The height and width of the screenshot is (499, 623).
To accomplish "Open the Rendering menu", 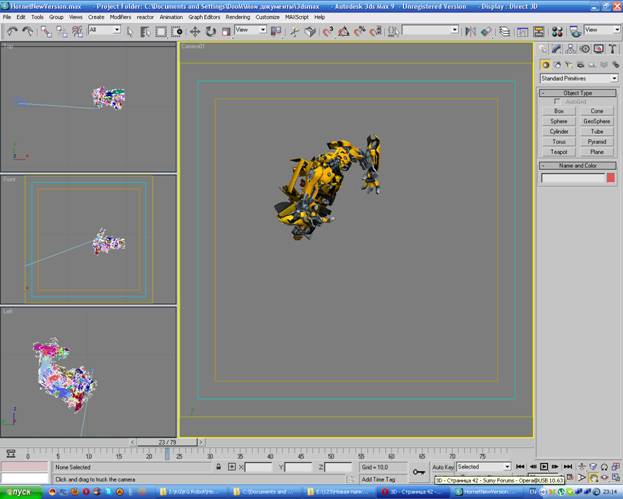I will point(238,17).
